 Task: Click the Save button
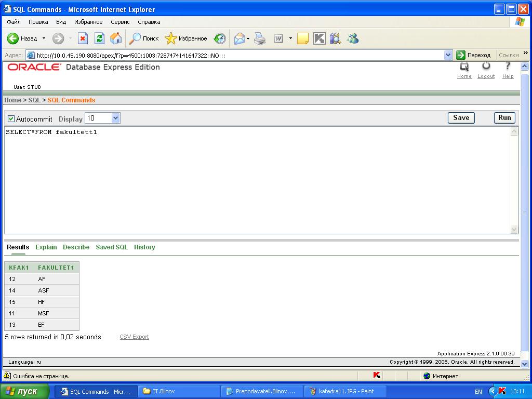click(461, 118)
